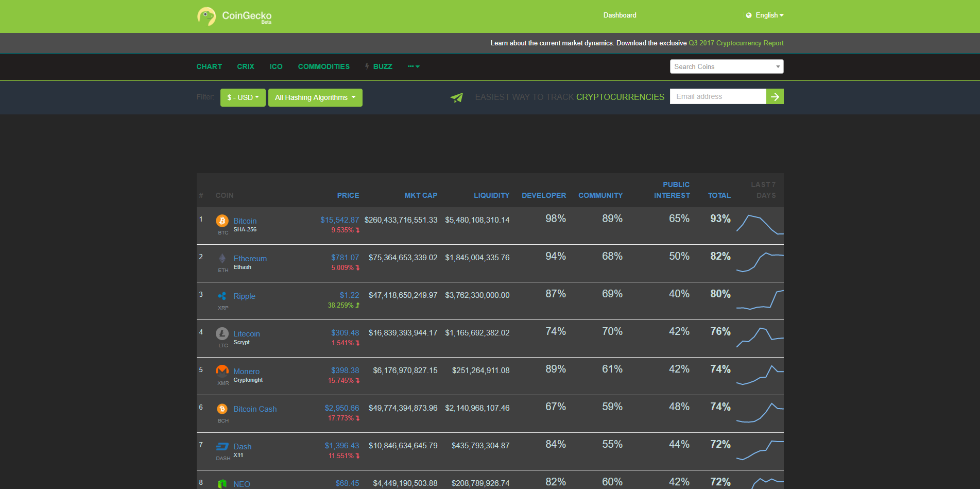Click Bitcoin Cash 7-day sparkline chart
This screenshot has width=980, height=489.
[760, 412]
